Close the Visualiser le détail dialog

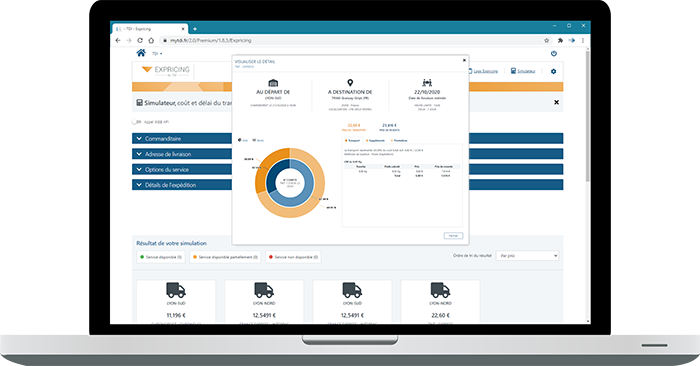click(x=464, y=60)
